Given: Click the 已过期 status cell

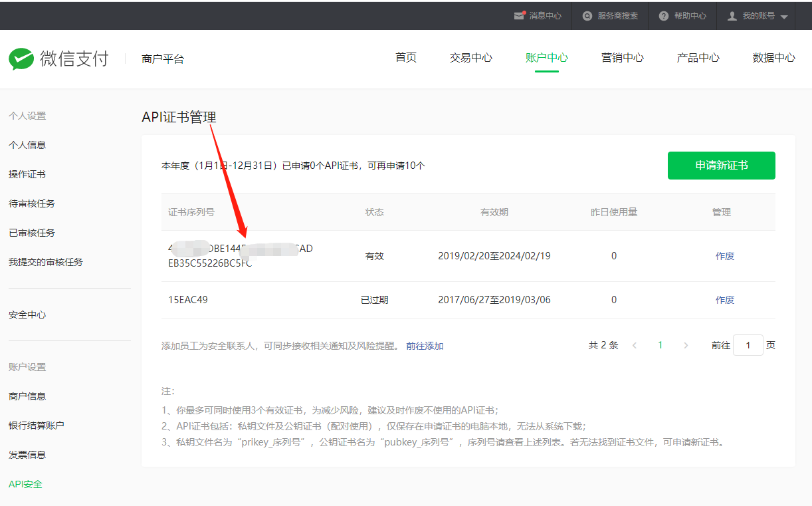Looking at the screenshot, I should [375, 300].
